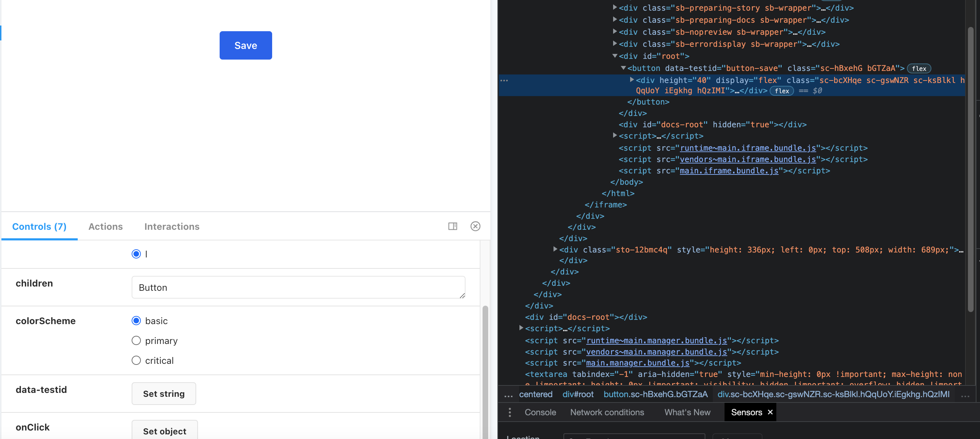Click the children text input field
Screen dimensions: 980x439
tap(298, 287)
